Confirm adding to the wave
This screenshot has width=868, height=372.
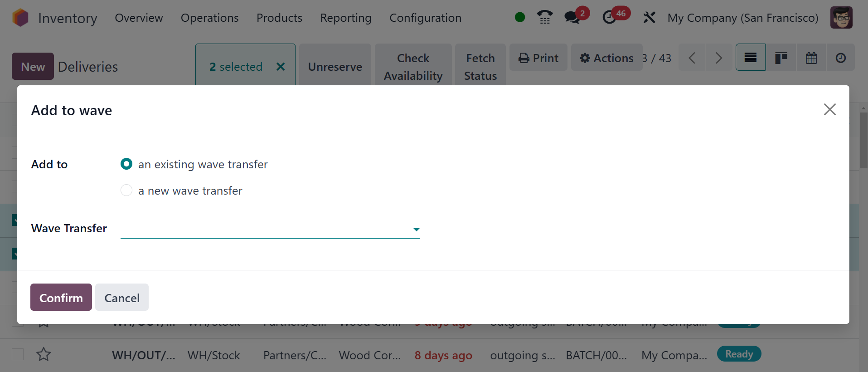point(61,298)
